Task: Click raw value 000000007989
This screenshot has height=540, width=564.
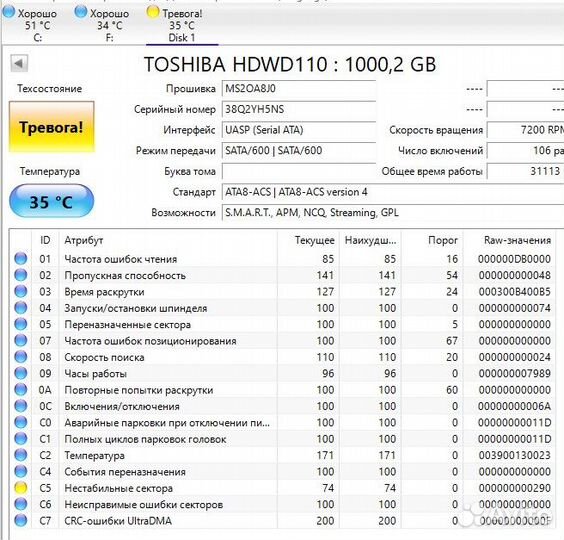Action: point(514,373)
